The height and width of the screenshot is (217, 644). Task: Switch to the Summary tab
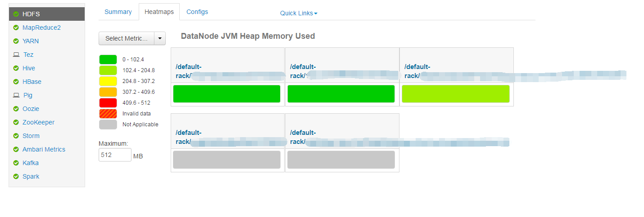(x=118, y=12)
